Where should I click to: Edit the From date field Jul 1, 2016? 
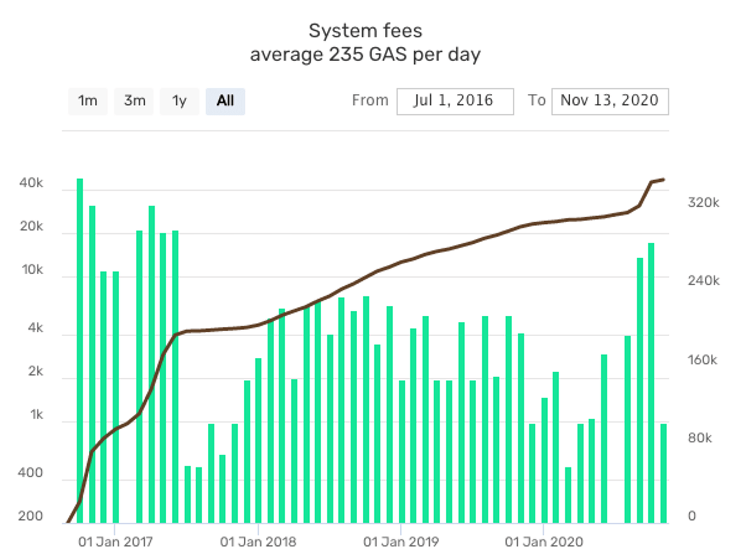[455, 101]
